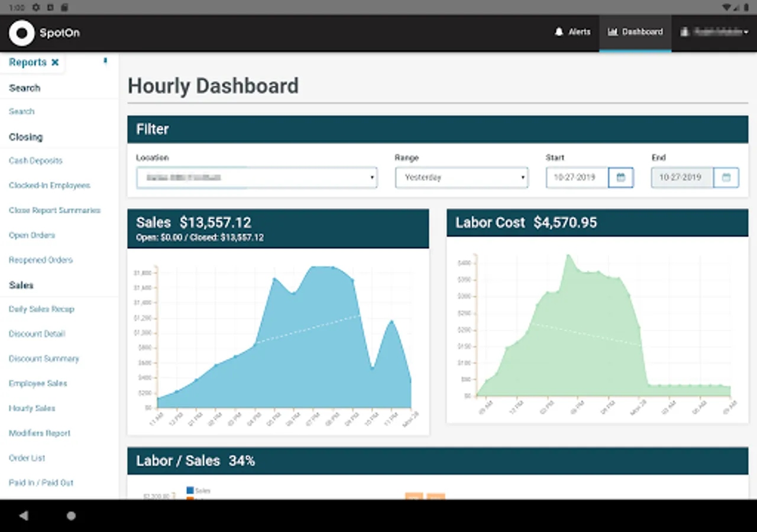Open the End date calendar icon

726,177
